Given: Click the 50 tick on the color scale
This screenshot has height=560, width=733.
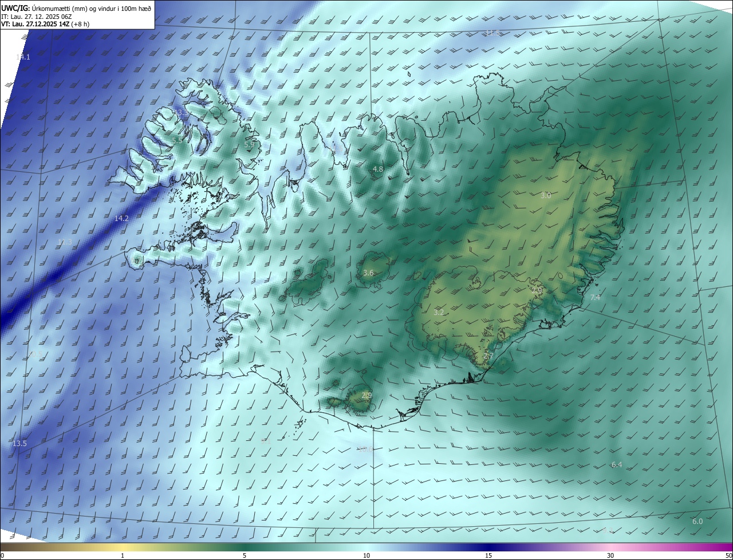Looking at the screenshot, I should point(728,555).
